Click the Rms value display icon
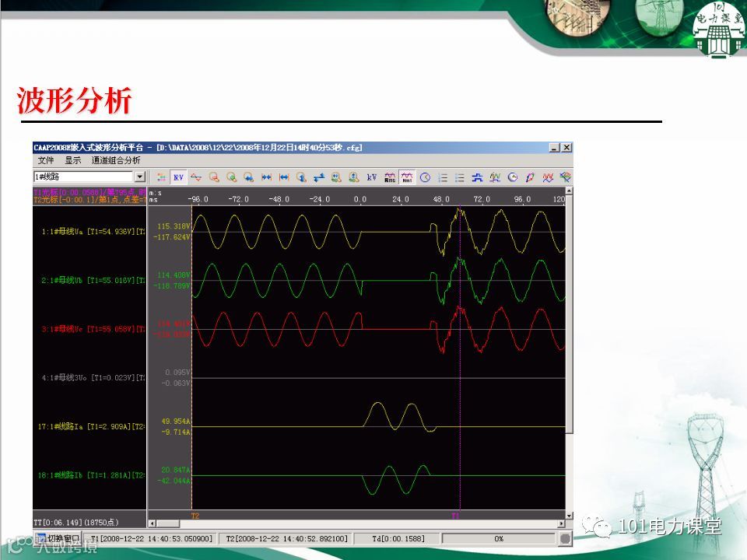Viewport: 747px width, 560px height. [x=389, y=177]
